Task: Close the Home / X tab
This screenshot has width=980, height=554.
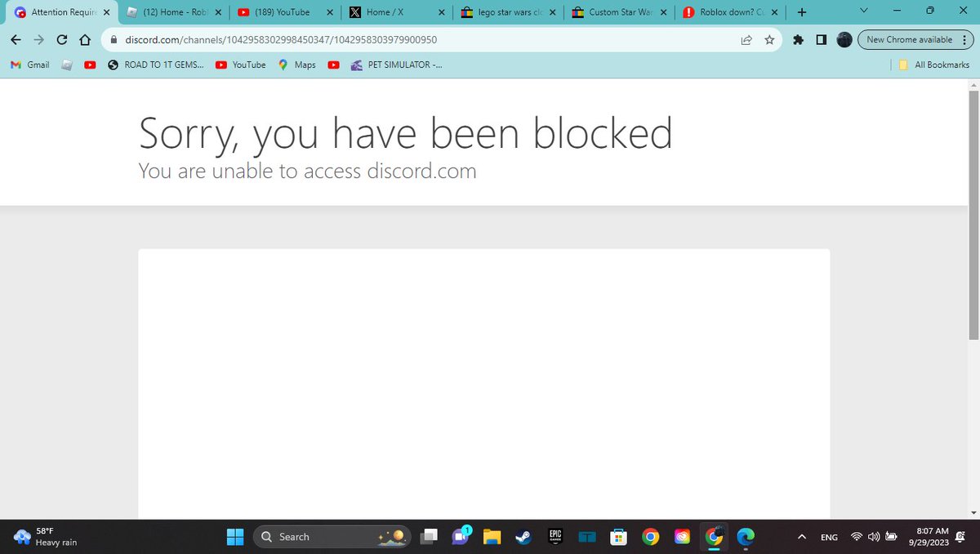Action: coord(441,12)
